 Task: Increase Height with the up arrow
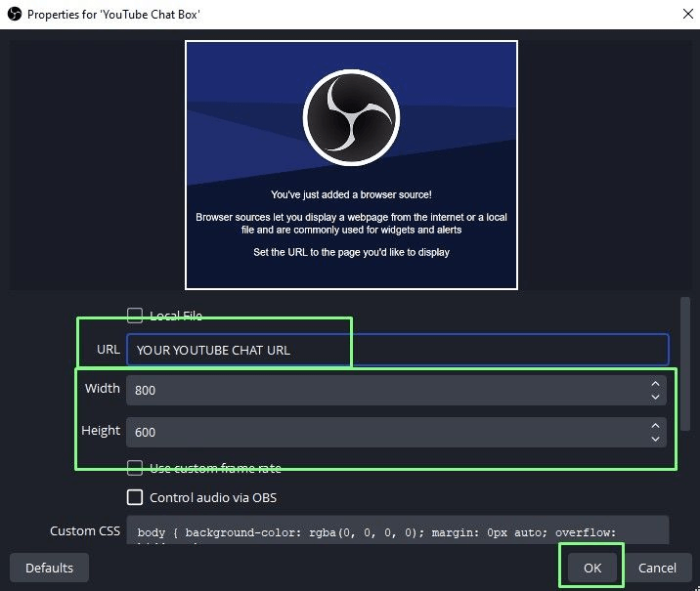pyautogui.click(x=655, y=426)
